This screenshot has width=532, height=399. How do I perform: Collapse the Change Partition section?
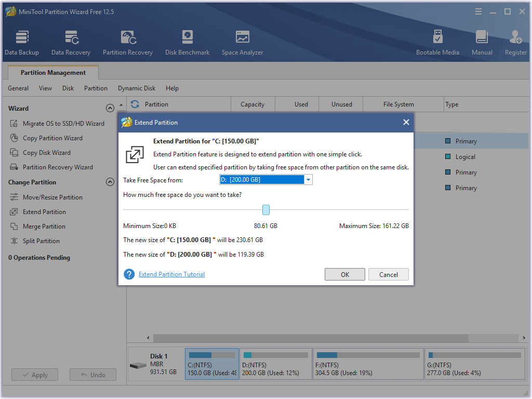(x=110, y=182)
